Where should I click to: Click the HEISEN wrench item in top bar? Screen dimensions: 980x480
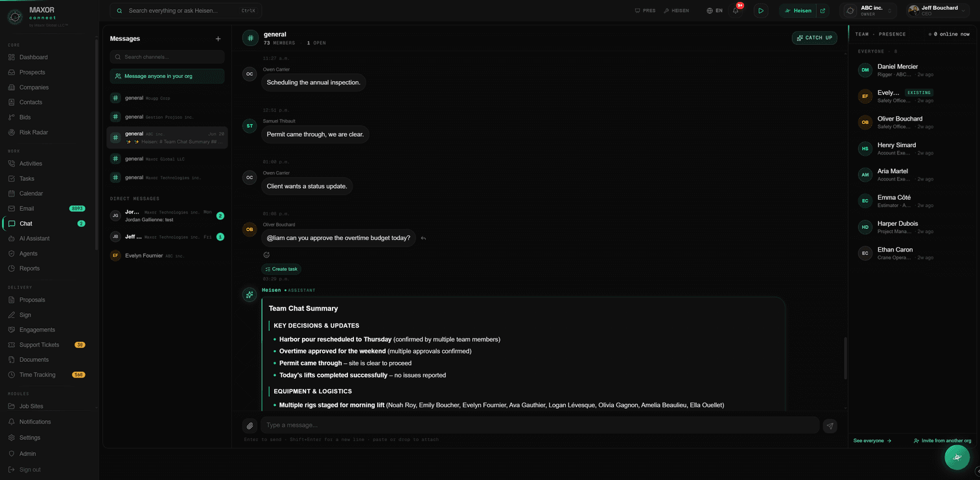[677, 10]
